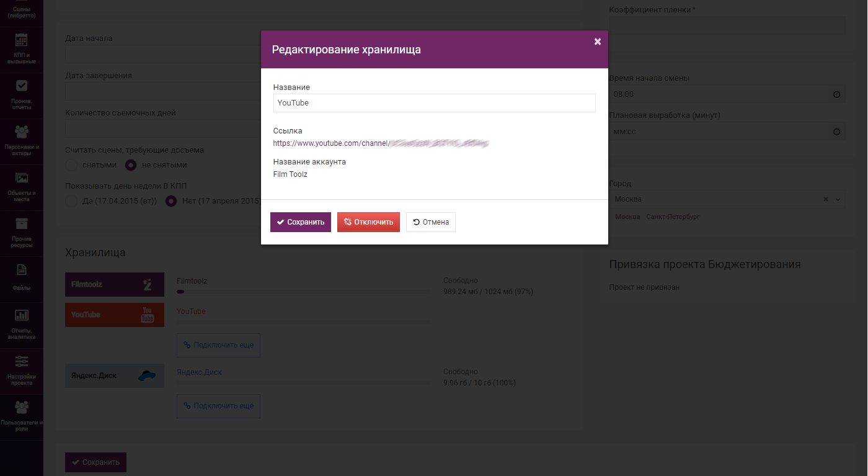Viewport: 868px width, 476px height.
Task: Open the Filmtoolz storage name link
Action: tap(192, 281)
